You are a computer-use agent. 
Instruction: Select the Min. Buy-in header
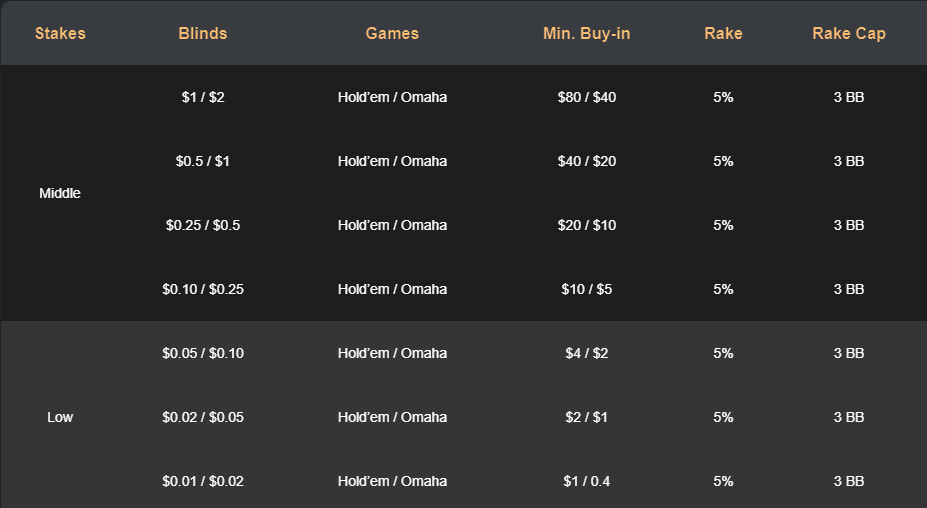pos(586,34)
